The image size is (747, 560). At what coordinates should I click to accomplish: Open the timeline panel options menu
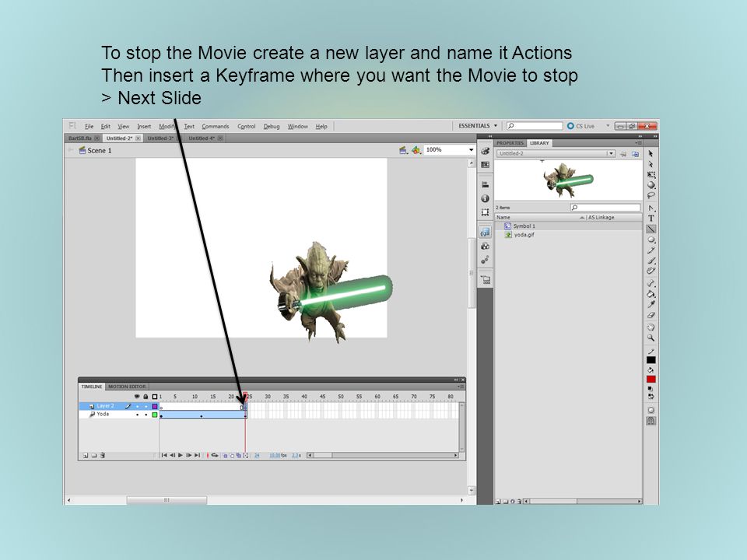[x=461, y=387]
